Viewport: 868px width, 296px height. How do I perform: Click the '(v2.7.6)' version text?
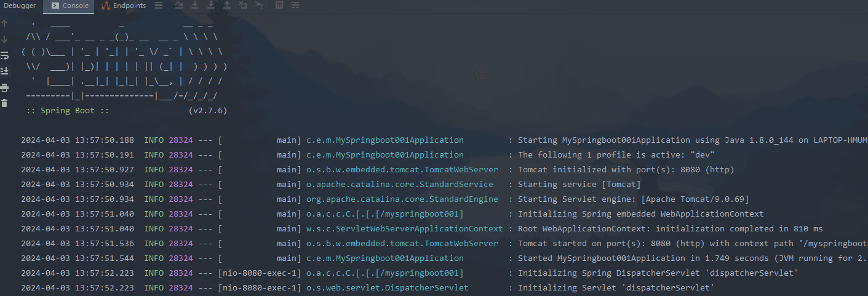[x=208, y=111]
